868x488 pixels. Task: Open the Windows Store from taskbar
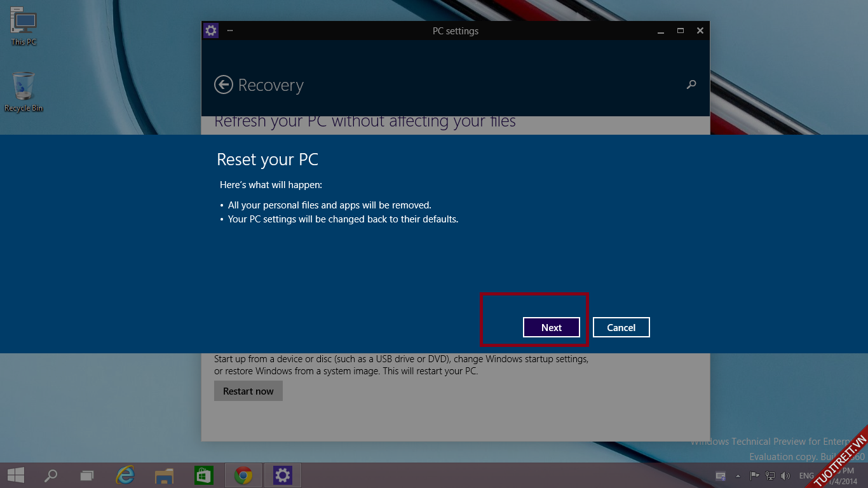point(203,475)
